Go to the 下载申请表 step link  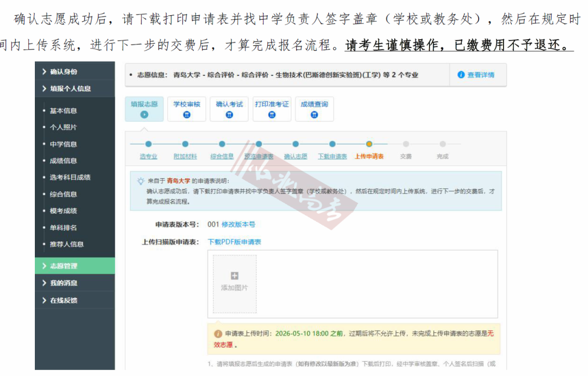332,156
